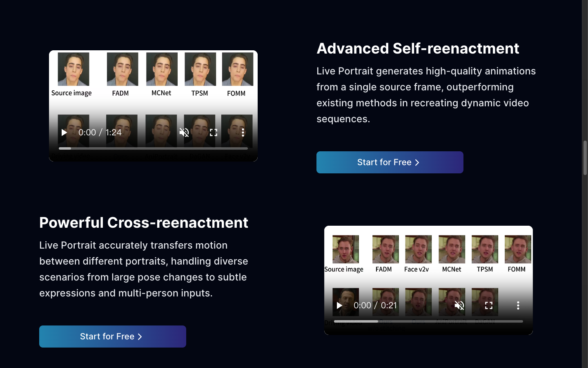Seek on the 1:24 video progress bar
588x368 pixels.
pyautogui.click(x=153, y=148)
